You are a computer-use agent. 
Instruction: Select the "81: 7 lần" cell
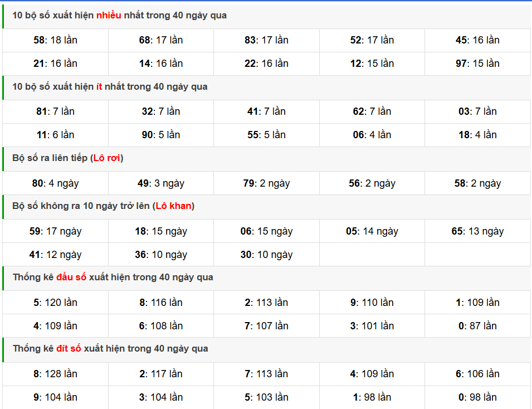point(55,111)
